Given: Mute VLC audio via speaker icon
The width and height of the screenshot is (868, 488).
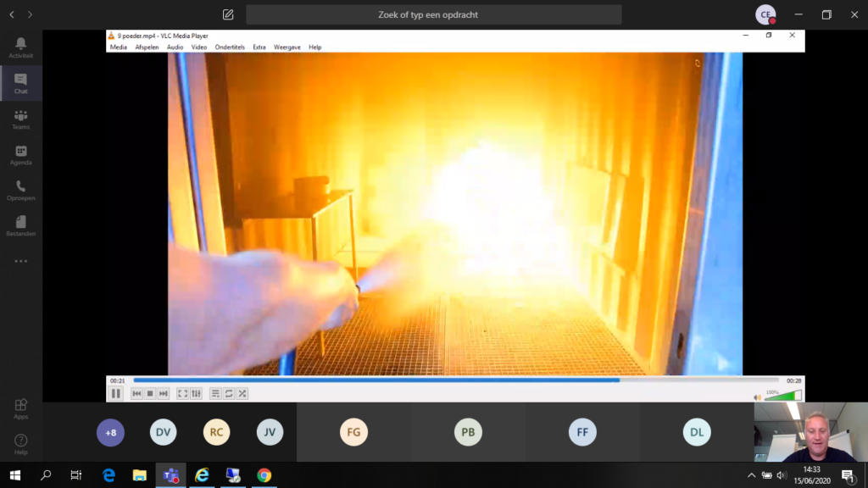Looking at the screenshot, I should click(758, 396).
